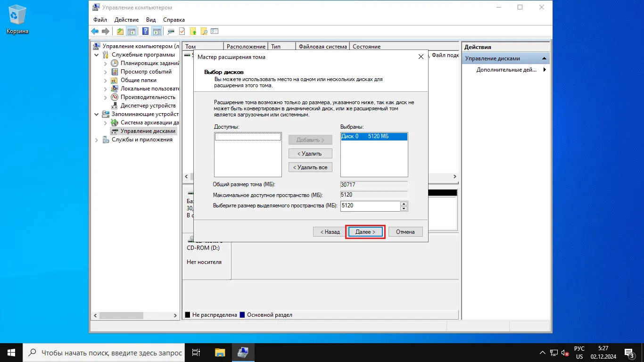Expand the Службы и приложения node
Screen dimensions: 644x362
[96, 139]
